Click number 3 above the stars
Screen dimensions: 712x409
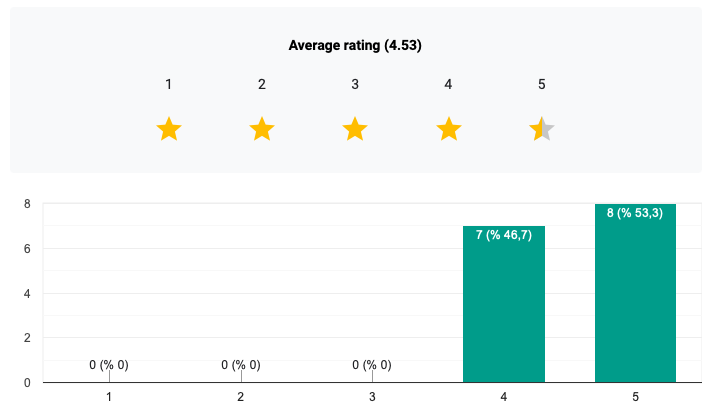pyautogui.click(x=355, y=84)
